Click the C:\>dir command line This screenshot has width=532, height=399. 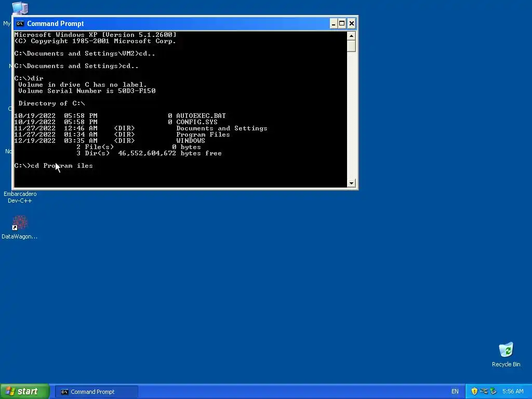pyautogui.click(x=29, y=78)
